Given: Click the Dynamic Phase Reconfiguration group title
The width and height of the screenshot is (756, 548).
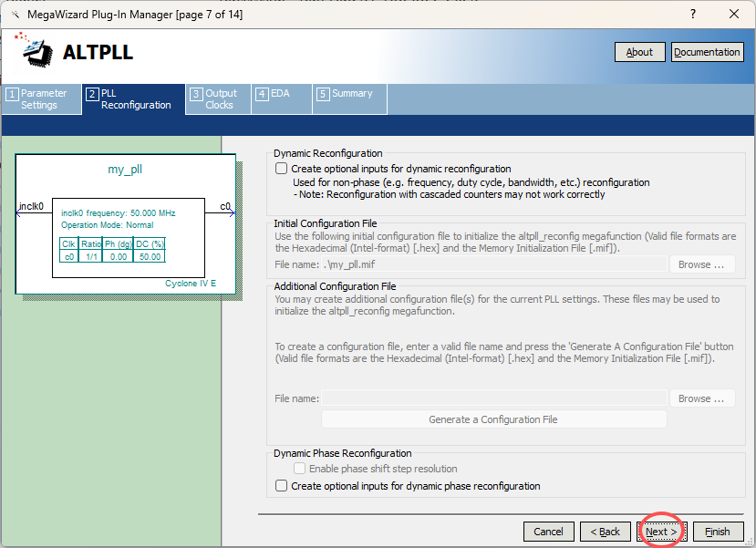Looking at the screenshot, I should [x=342, y=453].
